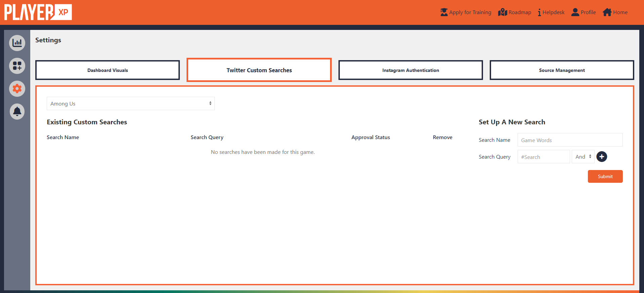Switch to Dashboard Visuals tab
Image resolution: width=644 pixels, height=293 pixels.
click(x=108, y=70)
